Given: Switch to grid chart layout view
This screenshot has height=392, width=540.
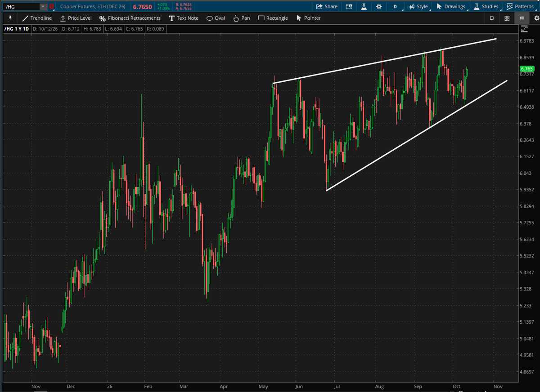Looking at the screenshot, I should [x=507, y=18].
